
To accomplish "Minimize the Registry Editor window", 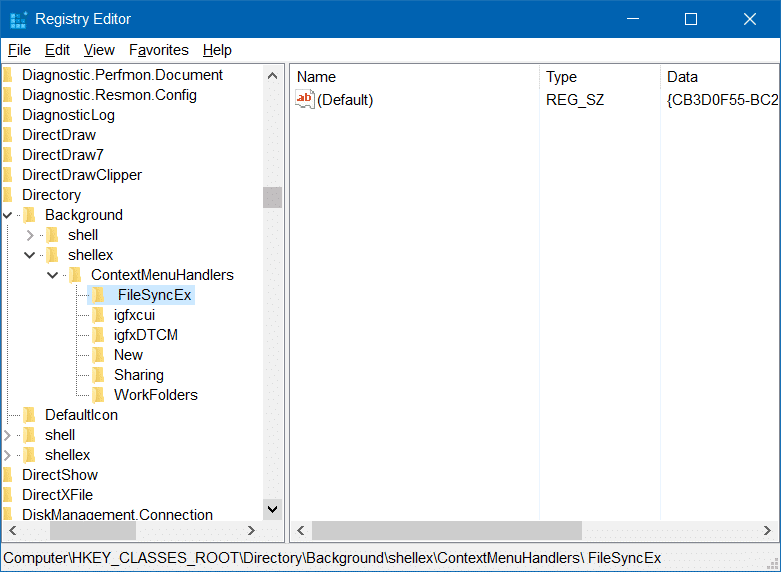I will point(633,19).
